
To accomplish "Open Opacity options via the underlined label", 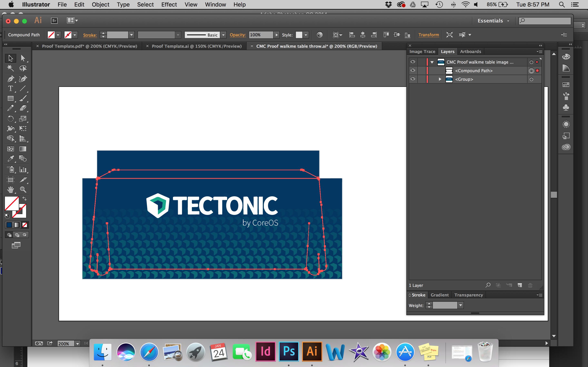I will [x=238, y=35].
